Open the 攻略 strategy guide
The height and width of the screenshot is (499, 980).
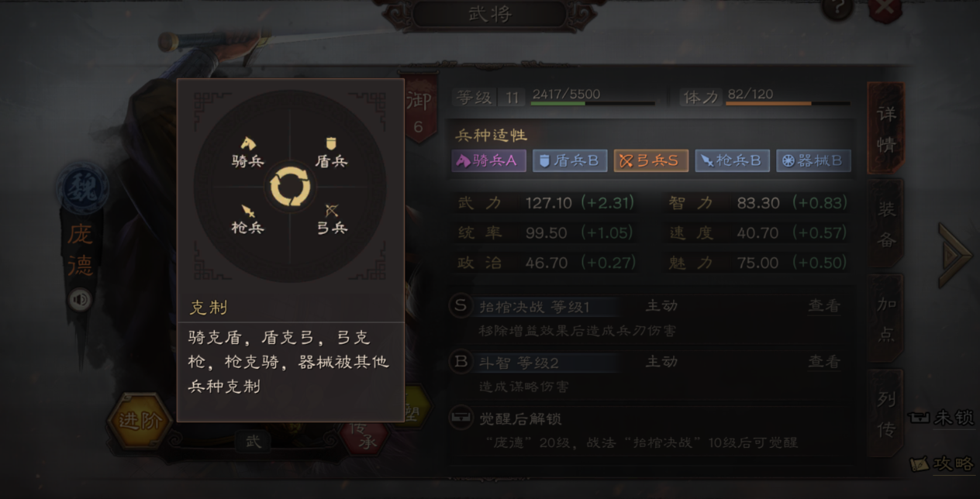click(943, 463)
